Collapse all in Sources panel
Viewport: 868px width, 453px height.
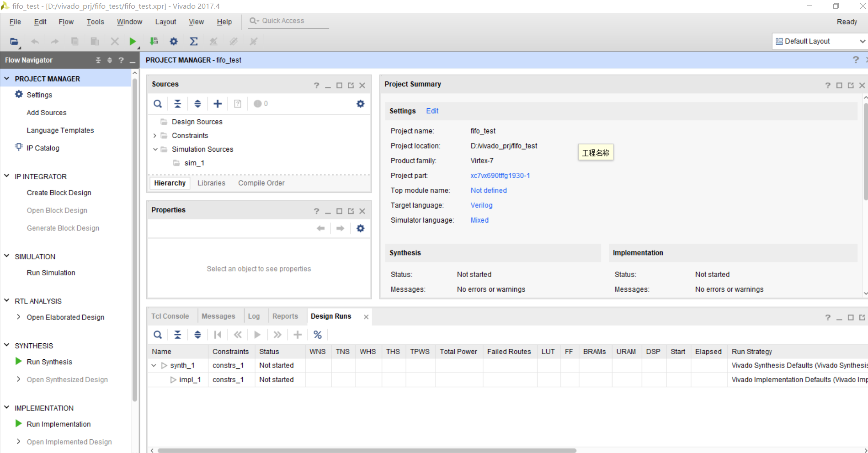coord(177,104)
